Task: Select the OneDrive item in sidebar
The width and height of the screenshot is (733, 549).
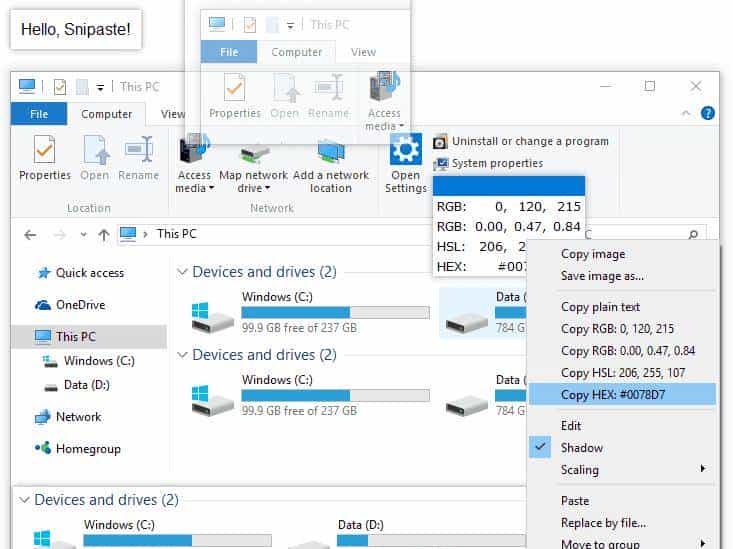Action: (x=80, y=305)
